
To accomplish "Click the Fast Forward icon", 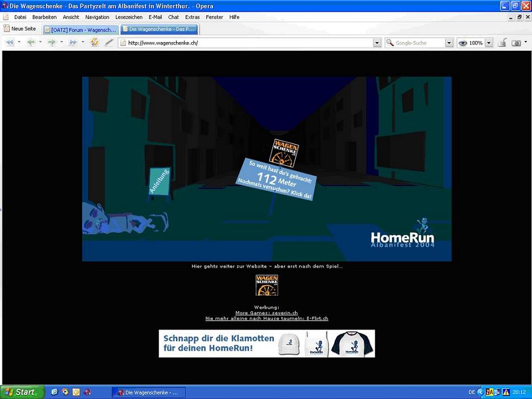I will 73,43.
